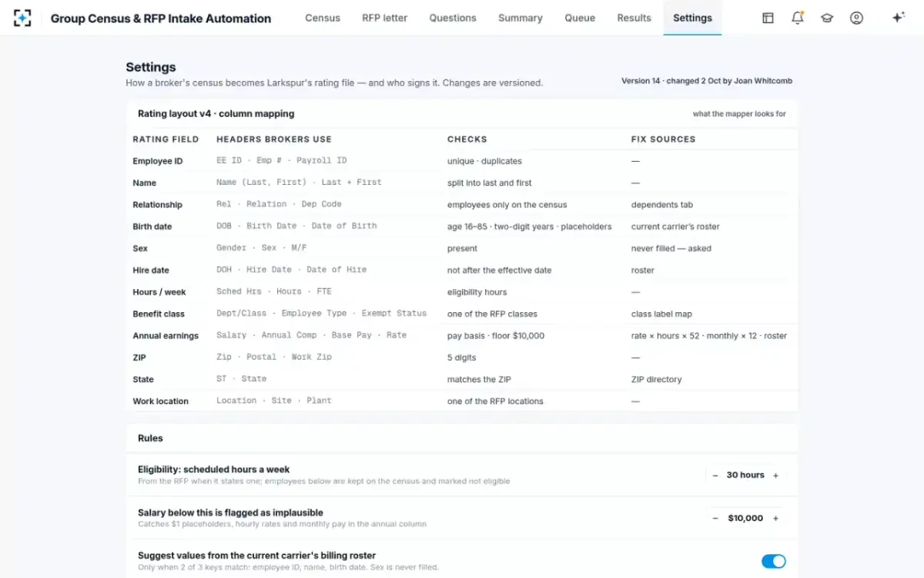Click 'Sched Hrs · Hours · FTE' headers
The image size is (924, 578).
(x=274, y=291)
